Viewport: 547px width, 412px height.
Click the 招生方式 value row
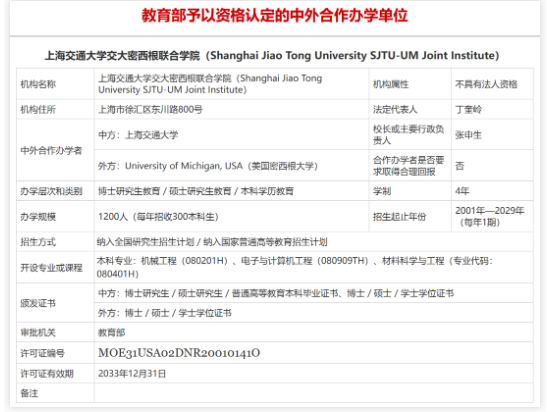(x=313, y=242)
